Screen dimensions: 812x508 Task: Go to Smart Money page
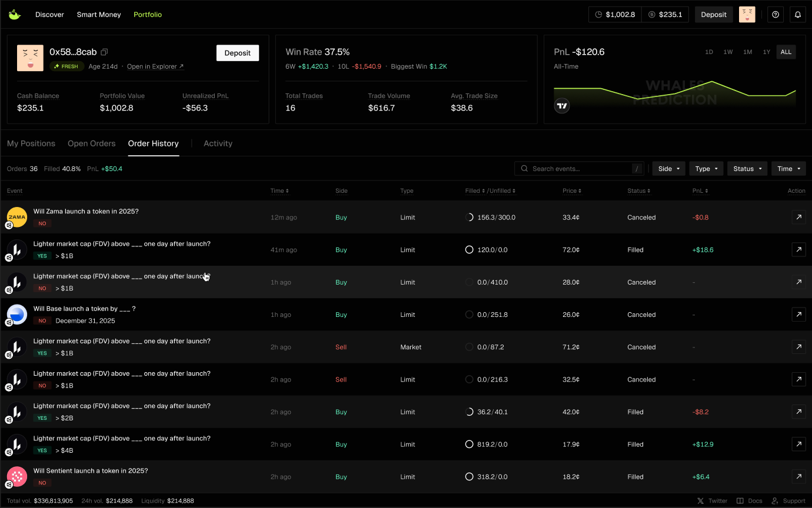point(98,15)
